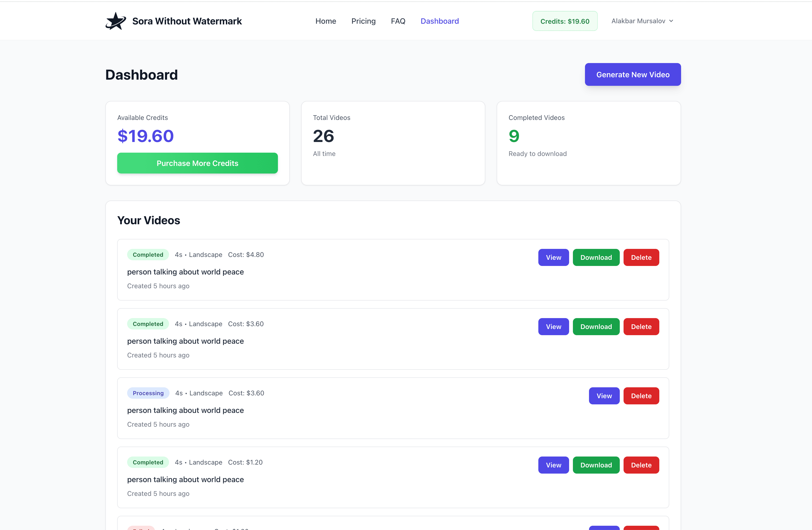Screen dimensions: 812x530
Task: Go to the Home page
Action: (x=326, y=21)
